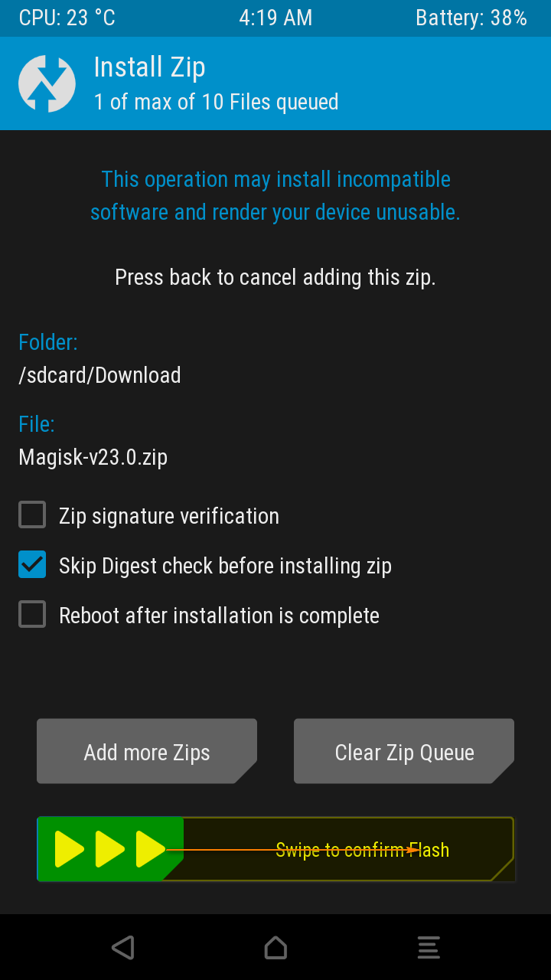The height and width of the screenshot is (980, 551).
Task: Click the middle yellow swipe arrow
Action: 110,849
